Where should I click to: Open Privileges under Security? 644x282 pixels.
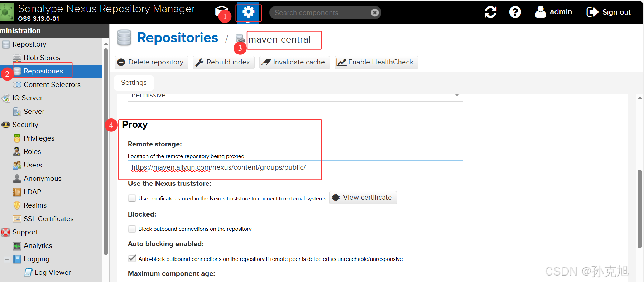[39, 138]
